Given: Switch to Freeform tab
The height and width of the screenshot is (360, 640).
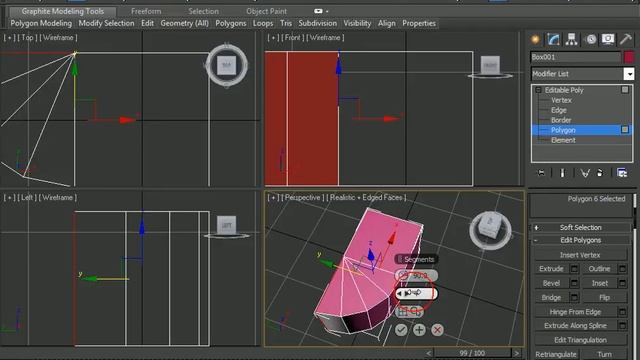Looking at the screenshot, I should click(x=146, y=11).
